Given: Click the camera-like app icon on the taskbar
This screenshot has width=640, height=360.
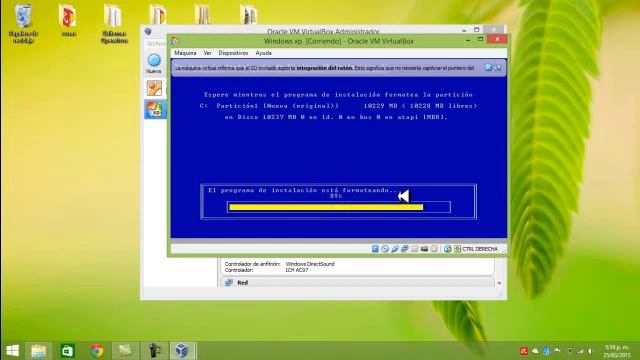Looking at the screenshot, I should coord(154,351).
